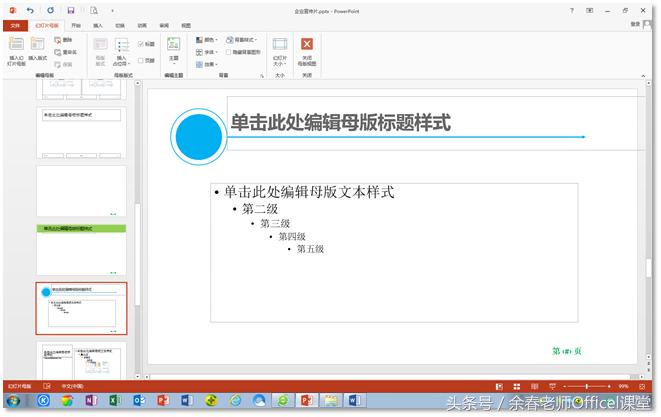Click thumbnail pane scroll-down arrow

137,376
